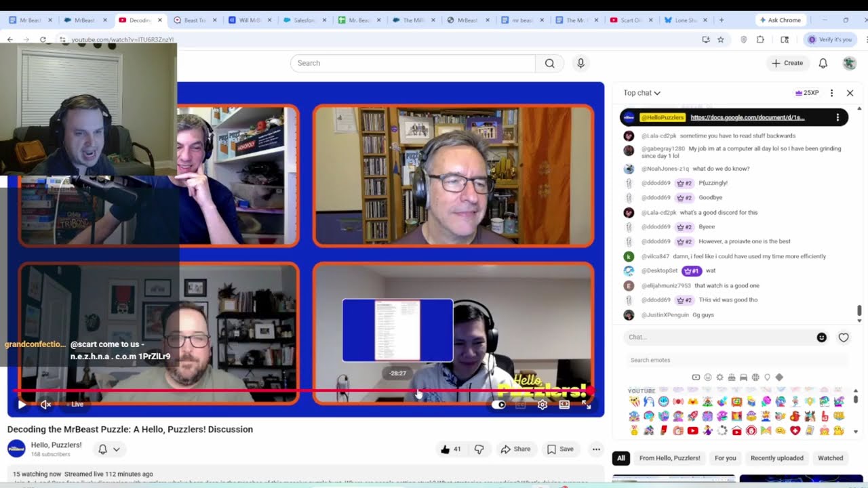
Task: Select From Hello, Puzzlers! filter chip
Action: [669, 458]
